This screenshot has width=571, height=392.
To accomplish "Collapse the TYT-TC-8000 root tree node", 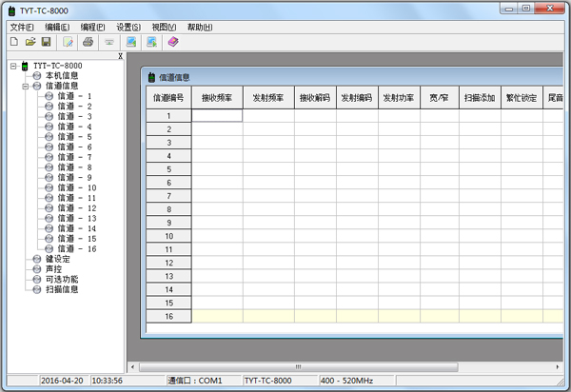I will click(x=13, y=67).
